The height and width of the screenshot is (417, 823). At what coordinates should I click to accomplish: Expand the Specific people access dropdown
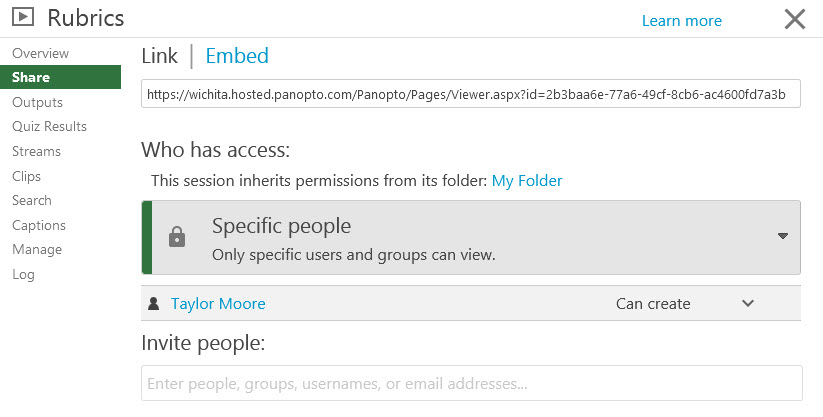(782, 236)
